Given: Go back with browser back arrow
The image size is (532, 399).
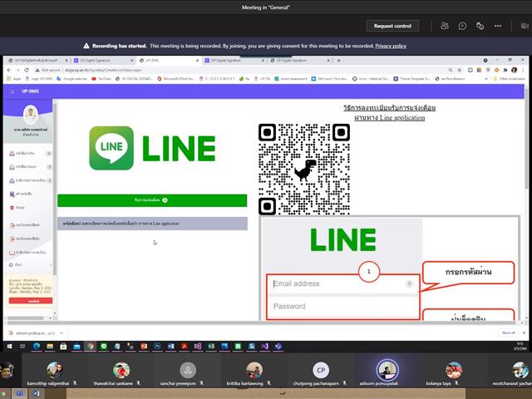Looking at the screenshot, I should [x=9, y=70].
